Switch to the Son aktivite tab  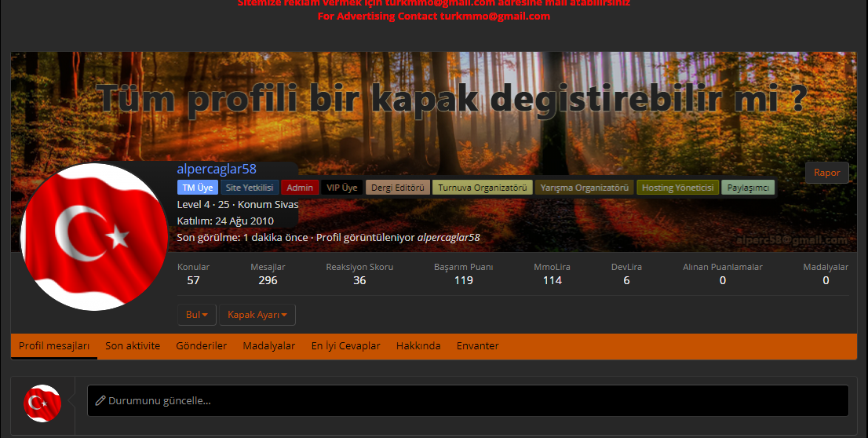coord(133,346)
